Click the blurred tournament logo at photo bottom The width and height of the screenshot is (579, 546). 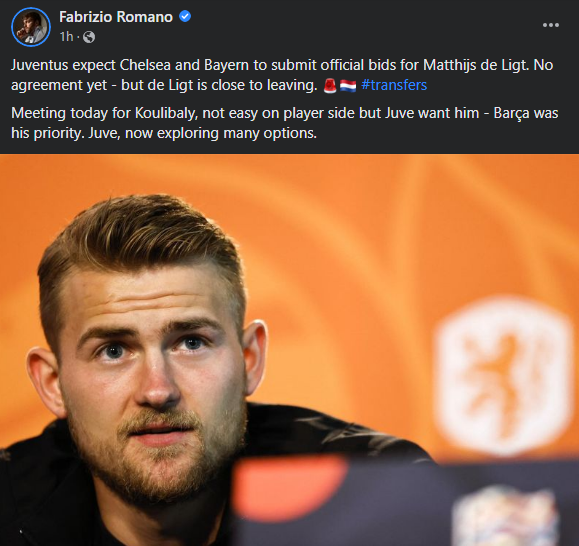(x=505, y=516)
